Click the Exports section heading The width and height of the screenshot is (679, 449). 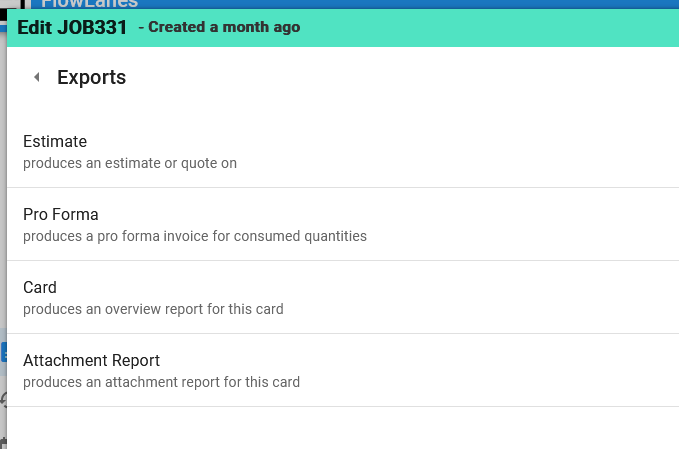click(91, 78)
